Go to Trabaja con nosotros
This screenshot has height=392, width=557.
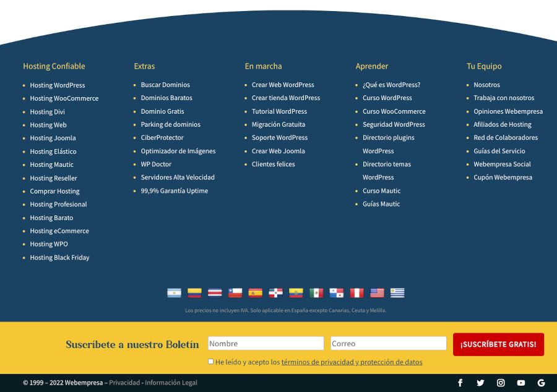504,98
